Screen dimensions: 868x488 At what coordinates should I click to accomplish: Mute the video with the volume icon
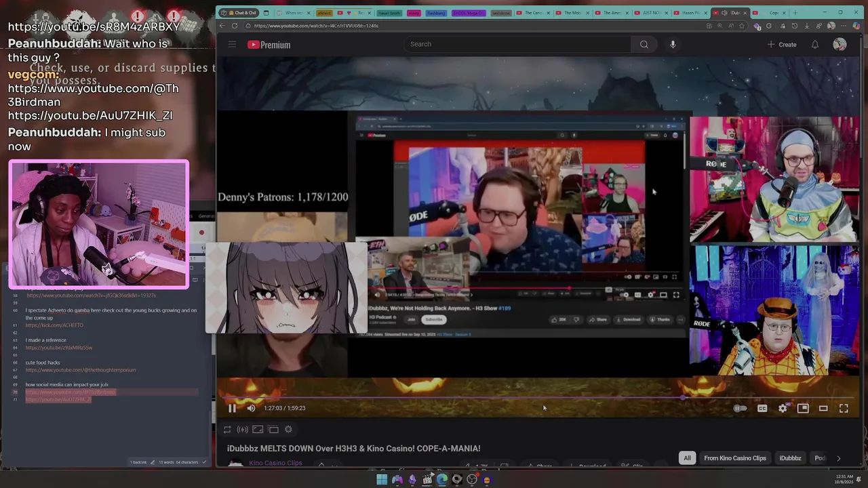[x=251, y=408]
